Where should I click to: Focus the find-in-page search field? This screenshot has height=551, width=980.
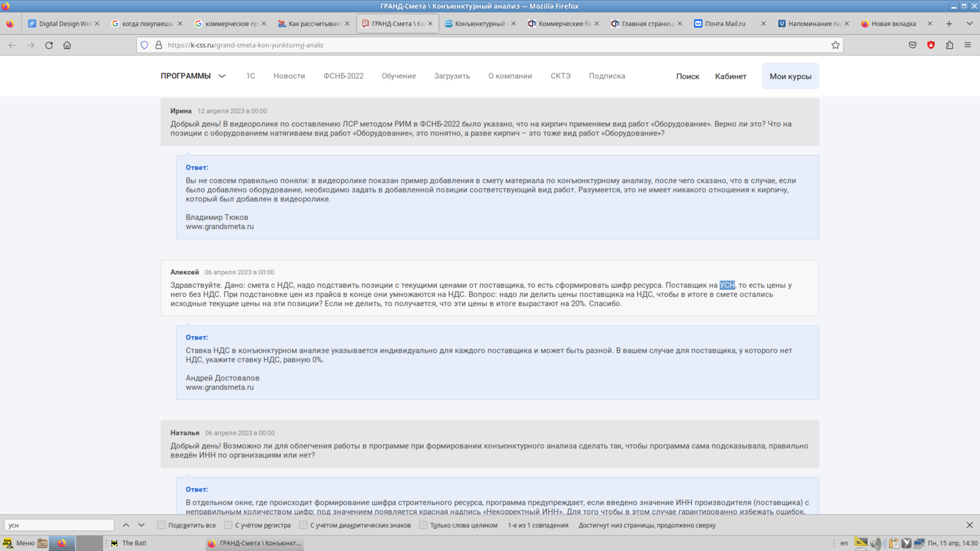(x=59, y=525)
